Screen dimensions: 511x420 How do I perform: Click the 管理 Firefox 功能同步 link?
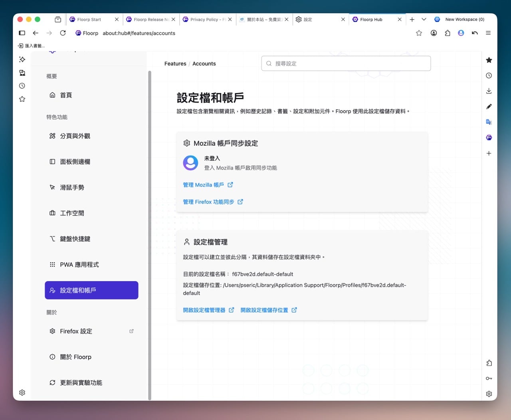point(213,202)
